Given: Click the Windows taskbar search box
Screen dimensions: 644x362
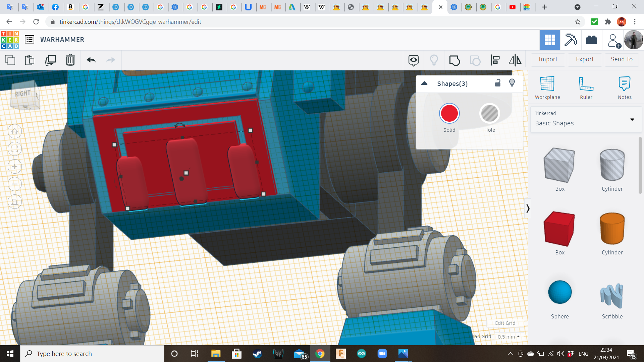Looking at the screenshot, I should (92, 354).
